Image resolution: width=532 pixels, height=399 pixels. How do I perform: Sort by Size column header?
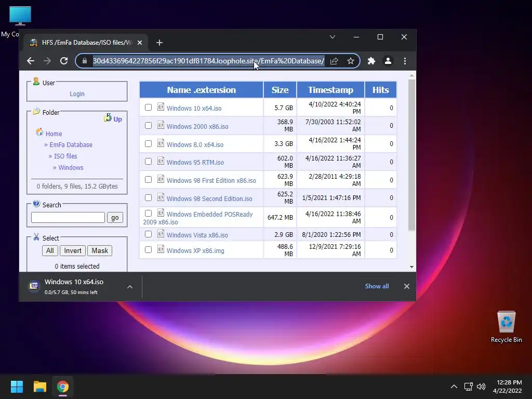point(280,90)
